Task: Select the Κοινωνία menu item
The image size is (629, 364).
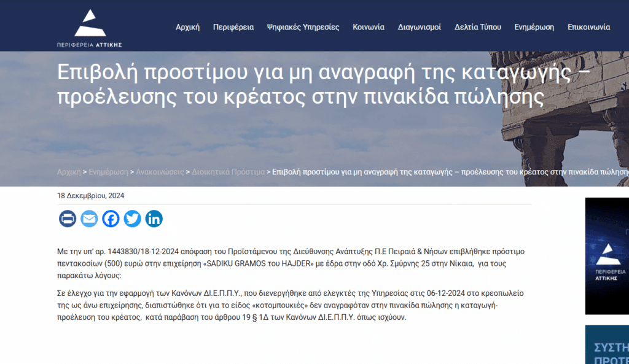Action: [x=369, y=27]
